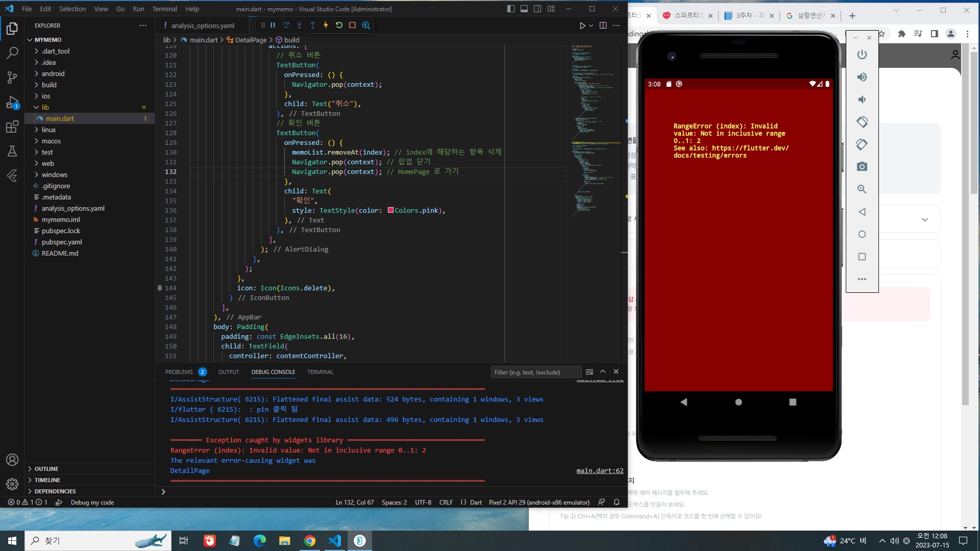The width and height of the screenshot is (980, 551).
Task: Open the Selection menu
Action: coord(72,9)
